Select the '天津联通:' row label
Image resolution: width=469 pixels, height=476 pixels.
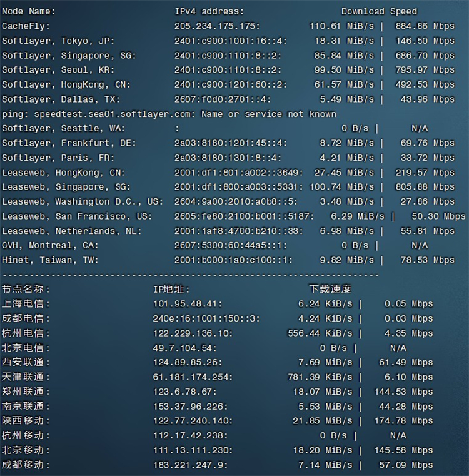(26, 377)
